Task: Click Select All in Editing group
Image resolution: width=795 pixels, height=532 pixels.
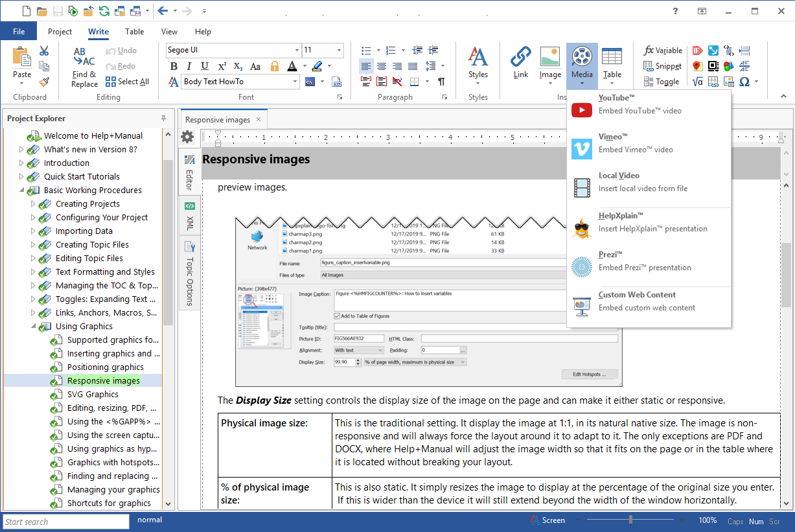Action: (x=127, y=82)
